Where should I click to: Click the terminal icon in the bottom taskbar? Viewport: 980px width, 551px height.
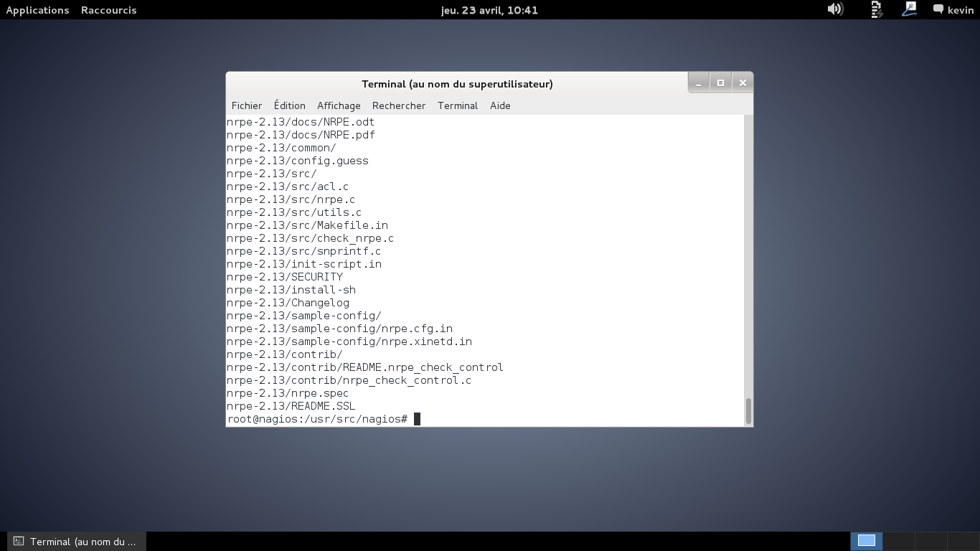[x=19, y=542]
